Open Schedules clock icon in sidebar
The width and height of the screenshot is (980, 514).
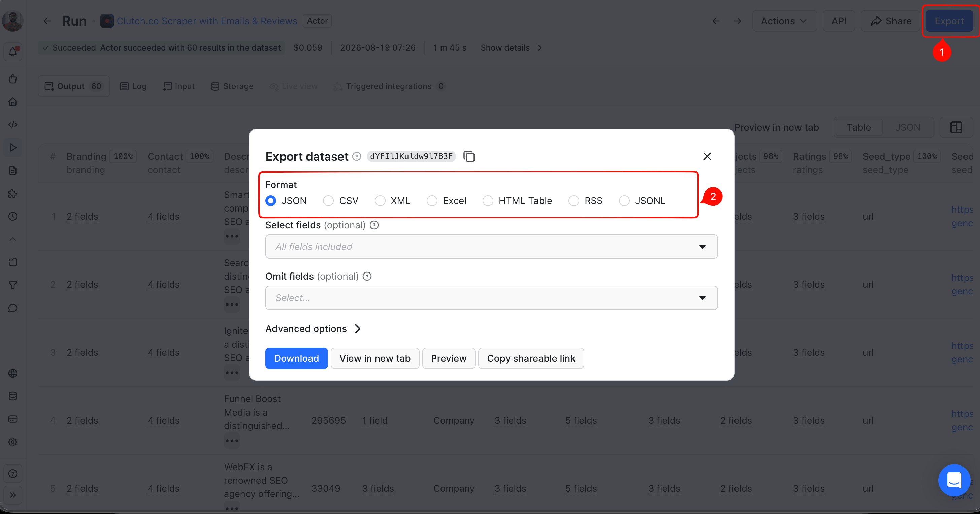click(12, 216)
